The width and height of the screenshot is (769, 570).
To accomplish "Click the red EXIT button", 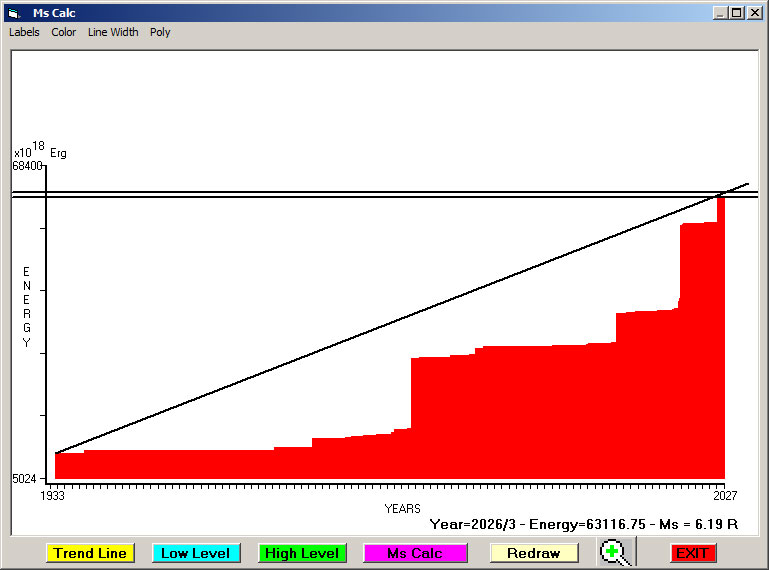I will point(692,553).
